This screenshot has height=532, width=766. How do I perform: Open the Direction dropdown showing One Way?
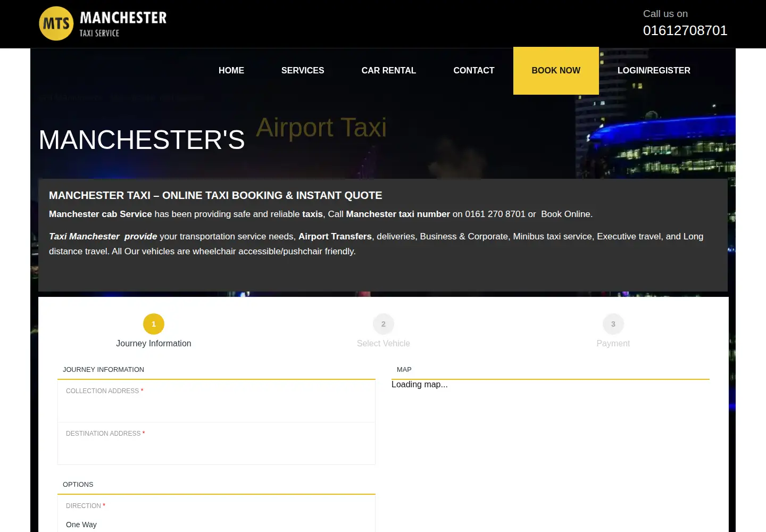click(x=217, y=525)
